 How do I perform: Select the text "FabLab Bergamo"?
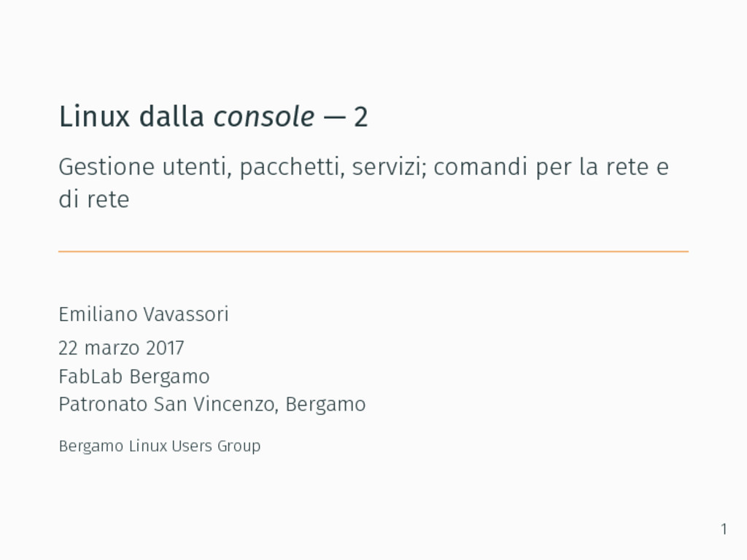134,377
